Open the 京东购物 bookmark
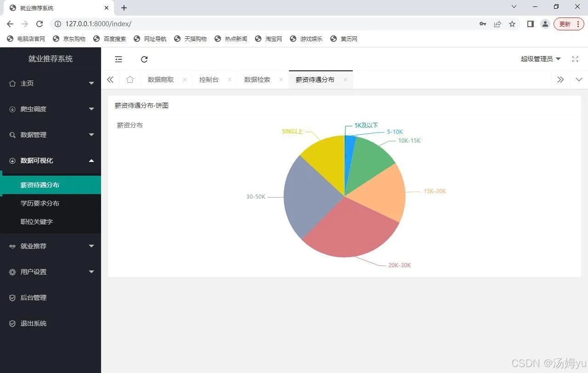This screenshot has height=373, width=588. coord(69,39)
